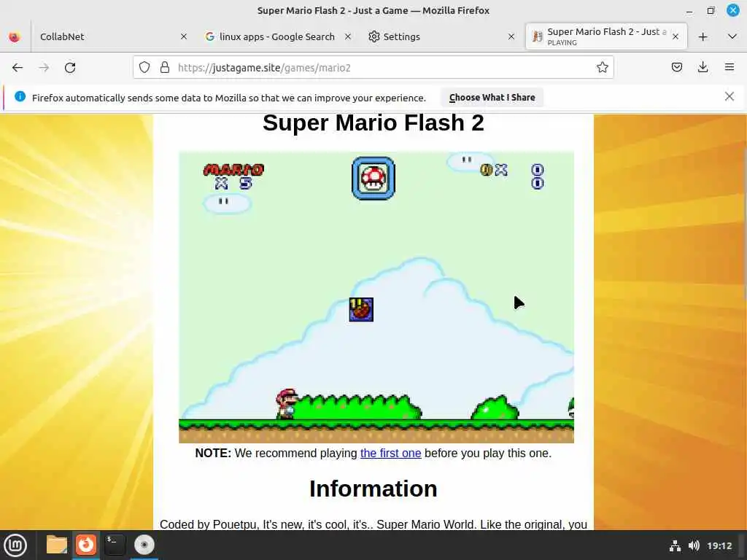This screenshot has height=560, width=747.
Task: Click the Firefox View icon in tab bar
Action: (x=15, y=36)
